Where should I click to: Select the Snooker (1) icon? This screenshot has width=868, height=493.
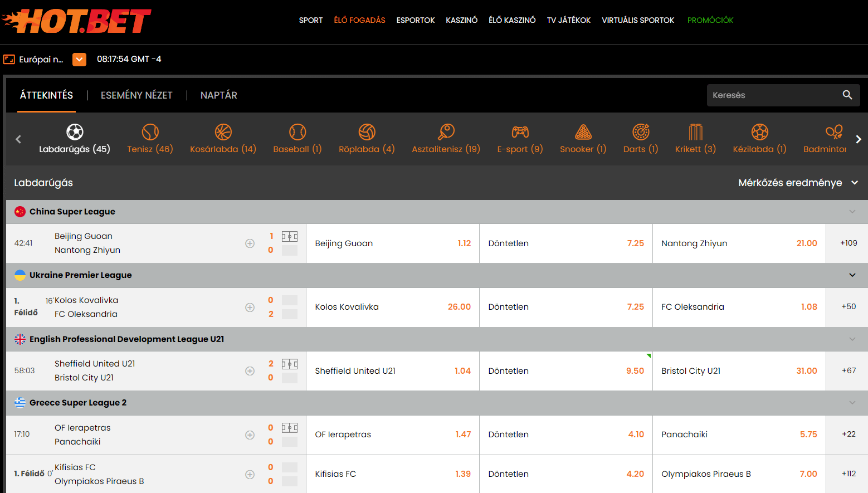[x=583, y=132]
